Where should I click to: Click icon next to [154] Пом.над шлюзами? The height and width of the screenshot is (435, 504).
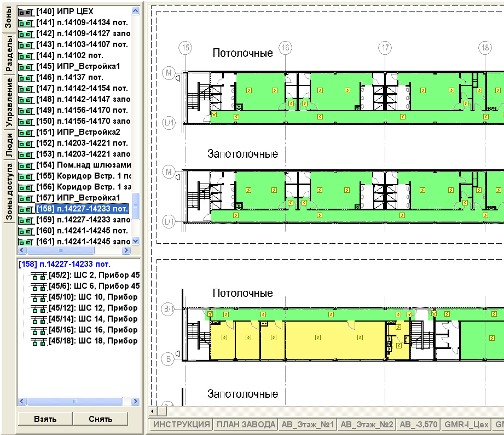coord(26,165)
